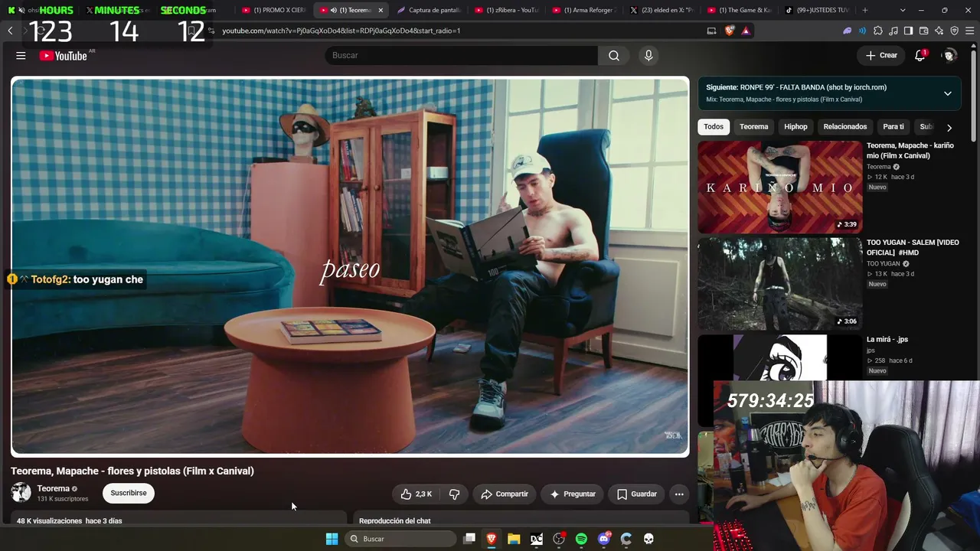This screenshot has width=980, height=551.
Task: Open File Explorer from the taskbar
Action: (514, 539)
